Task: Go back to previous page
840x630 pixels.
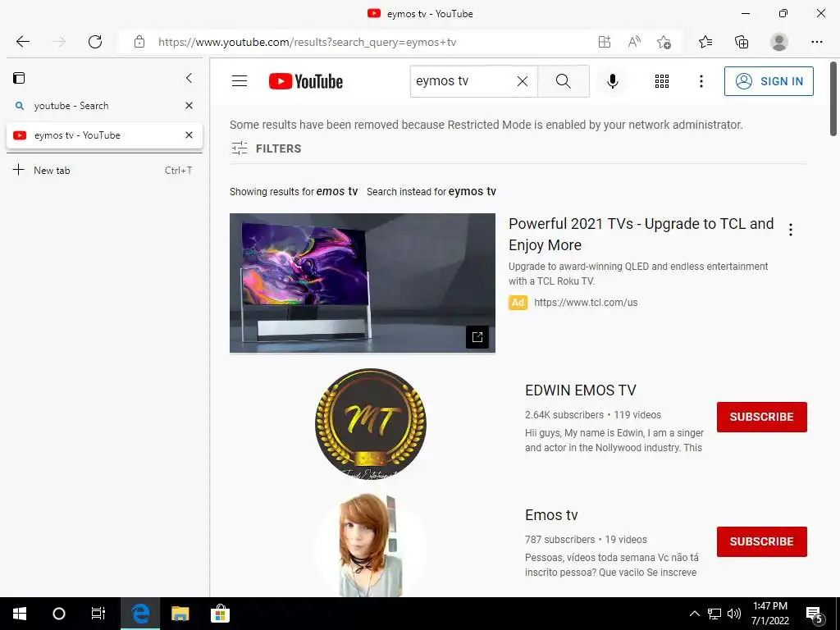Action: (x=22, y=42)
